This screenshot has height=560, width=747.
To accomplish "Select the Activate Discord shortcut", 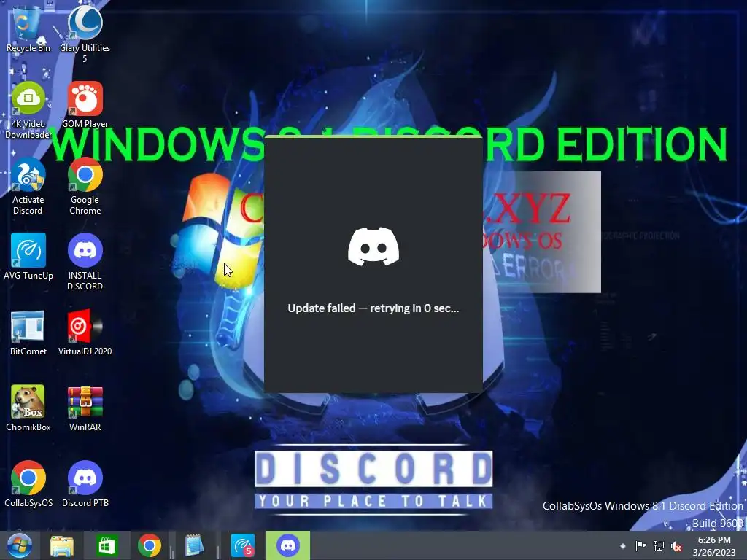I will click(x=28, y=186).
